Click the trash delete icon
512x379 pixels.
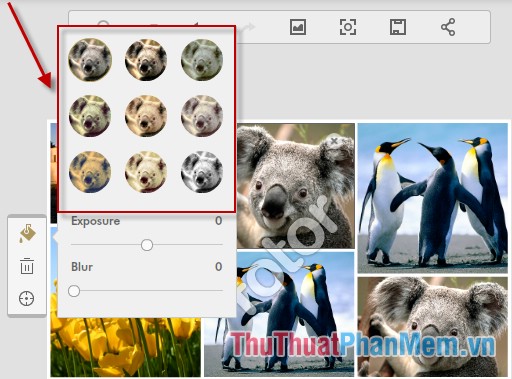pos(27,266)
